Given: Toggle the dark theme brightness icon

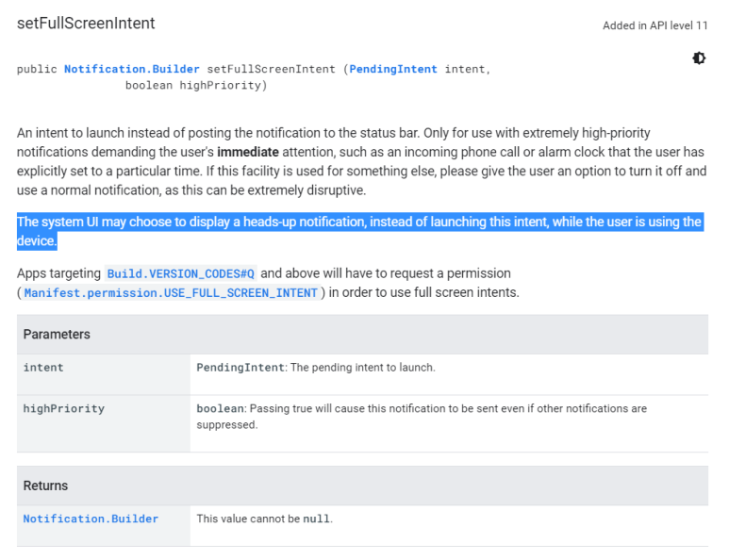Looking at the screenshot, I should click(x=699, y=58).
